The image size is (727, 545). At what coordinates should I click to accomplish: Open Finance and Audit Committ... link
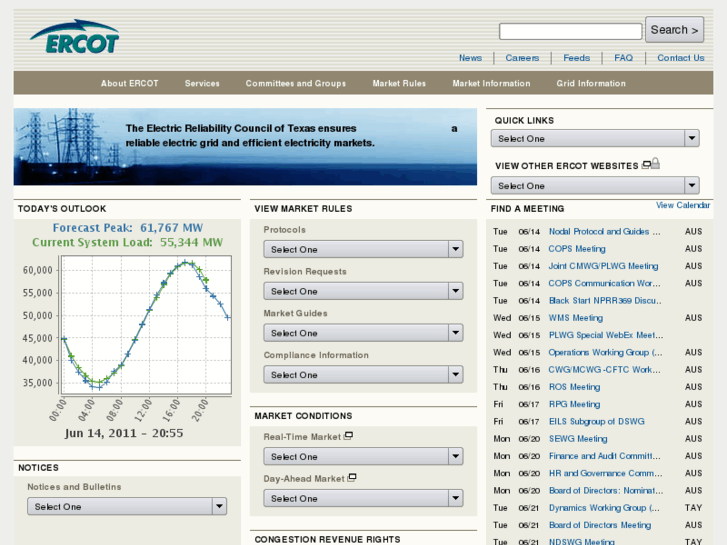click(605, 456)
